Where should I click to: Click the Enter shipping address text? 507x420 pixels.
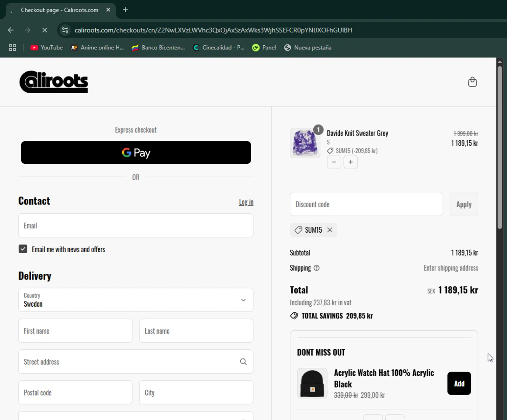[451, 268]
